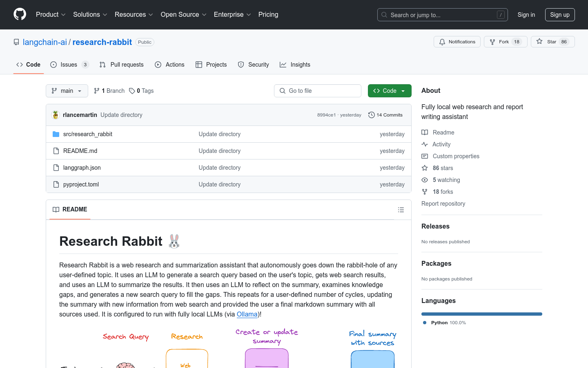
Task: Click the Notifications bell icon
Action: 442,42
